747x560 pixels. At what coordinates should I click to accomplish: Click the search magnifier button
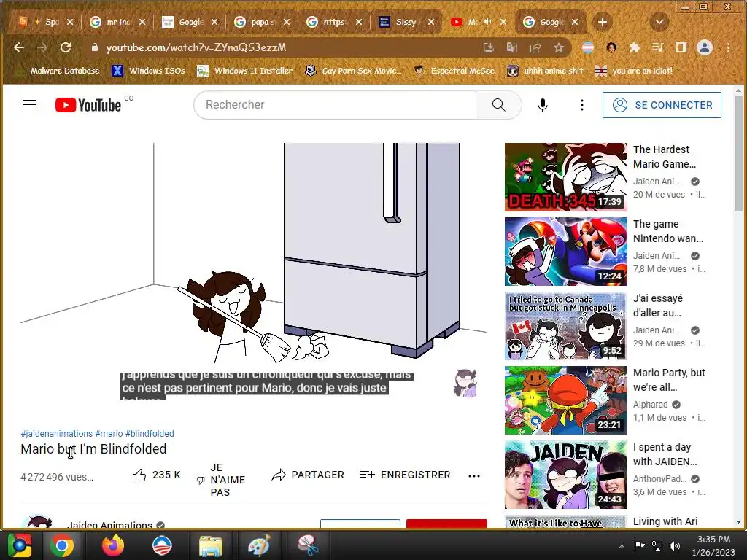point(498,105)
